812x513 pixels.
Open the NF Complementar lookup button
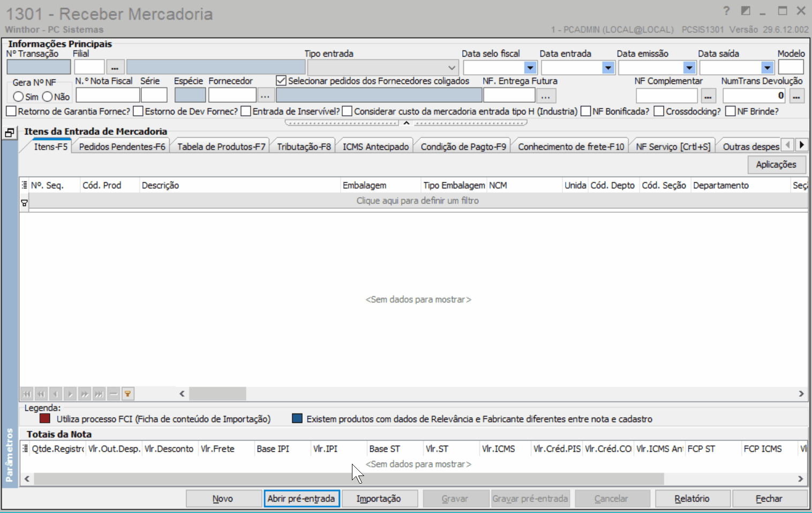click(x=708, y=96)
